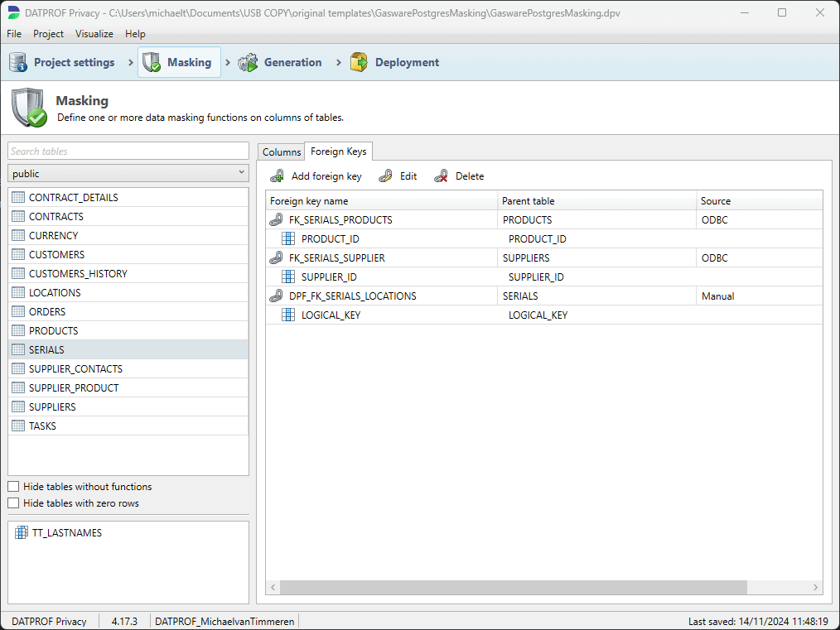Select the DPF_FK_SERIALS_LOCATIONS key icon

277,296
